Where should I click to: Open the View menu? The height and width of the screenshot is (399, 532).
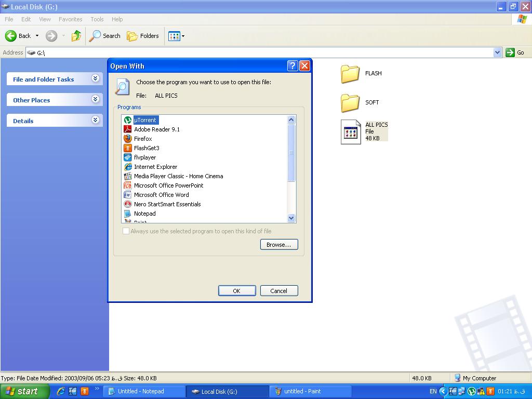[x=45, y=19]
